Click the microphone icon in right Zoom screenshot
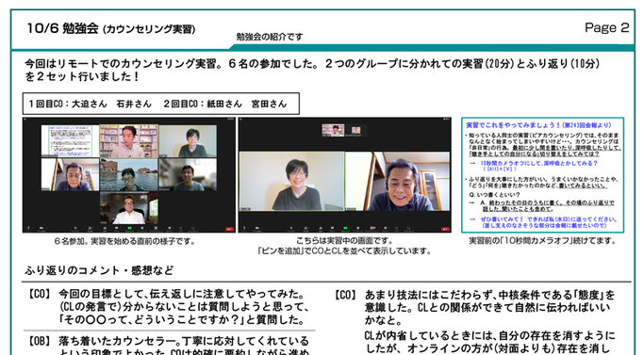644x355 pixels. (x=245, y=228)
